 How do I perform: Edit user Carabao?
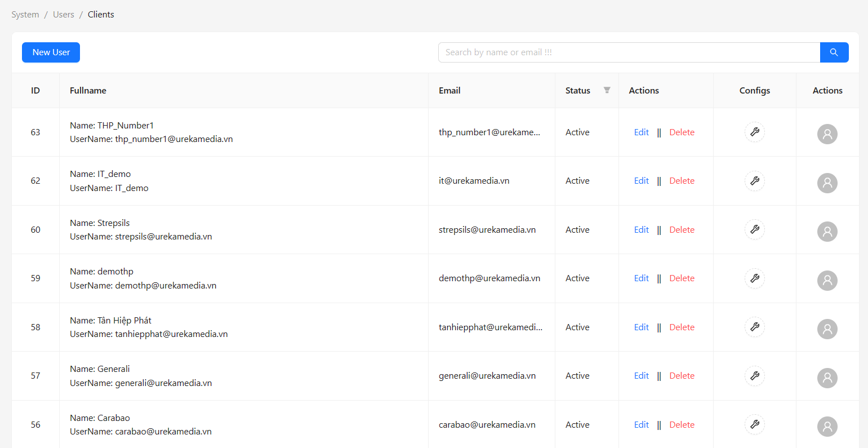pos(642,425)
